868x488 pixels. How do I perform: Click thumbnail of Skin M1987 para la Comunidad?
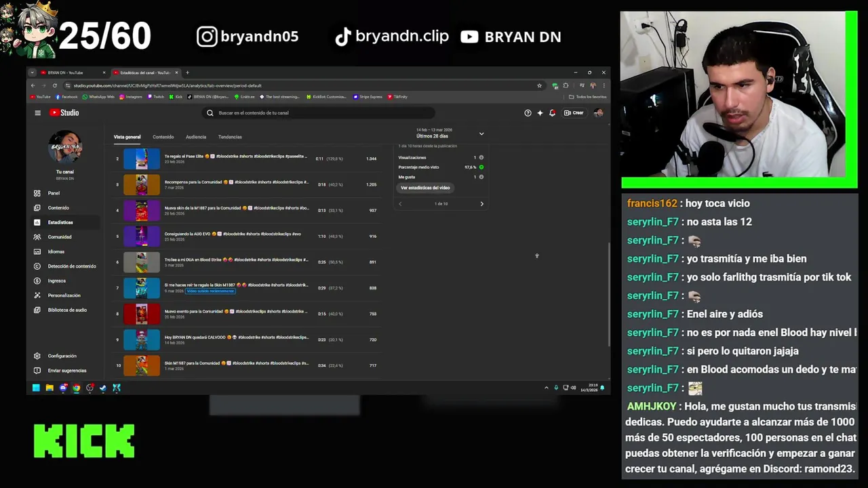coord(142,365)
